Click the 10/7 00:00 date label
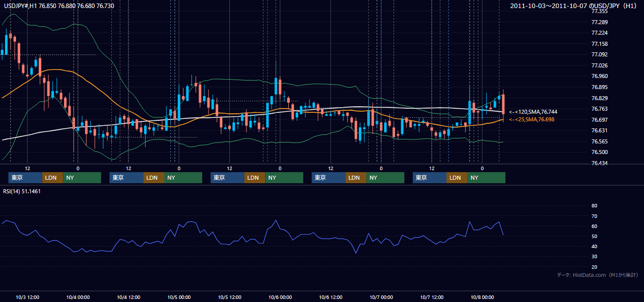This screenshot has width=644, height=302. (x=381, y=297)
